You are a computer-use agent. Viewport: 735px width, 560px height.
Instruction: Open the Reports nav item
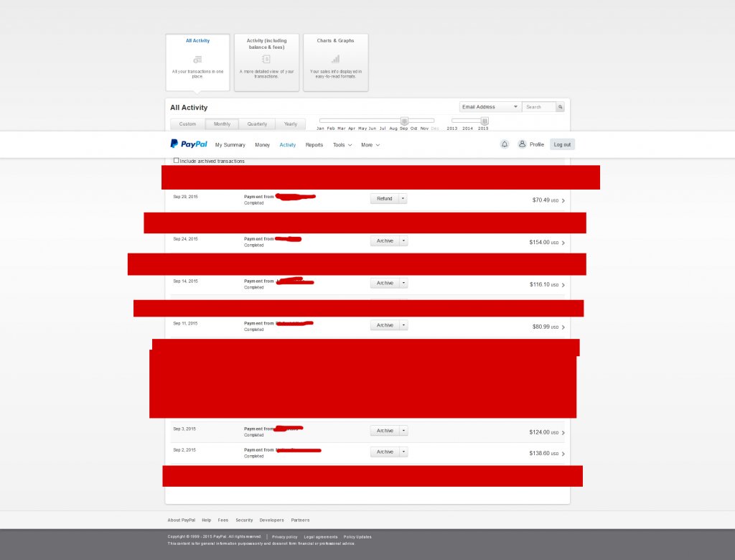[314, 145]
